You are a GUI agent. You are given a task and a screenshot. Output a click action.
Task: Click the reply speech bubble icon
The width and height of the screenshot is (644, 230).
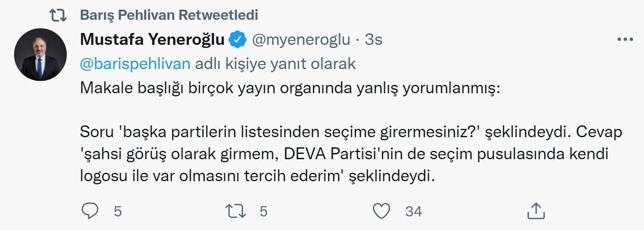pos(90,212)
